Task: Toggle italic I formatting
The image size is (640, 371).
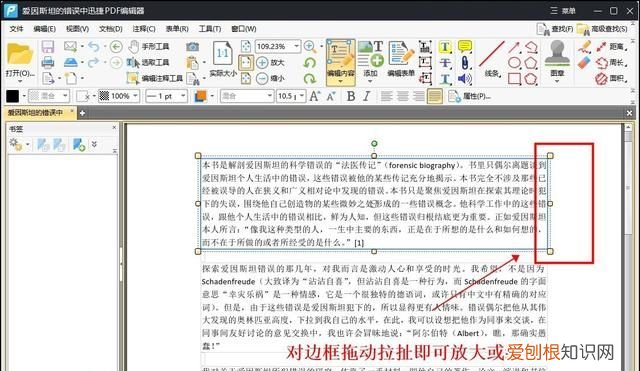Action: pyautogui.click(x=367, y=96)
